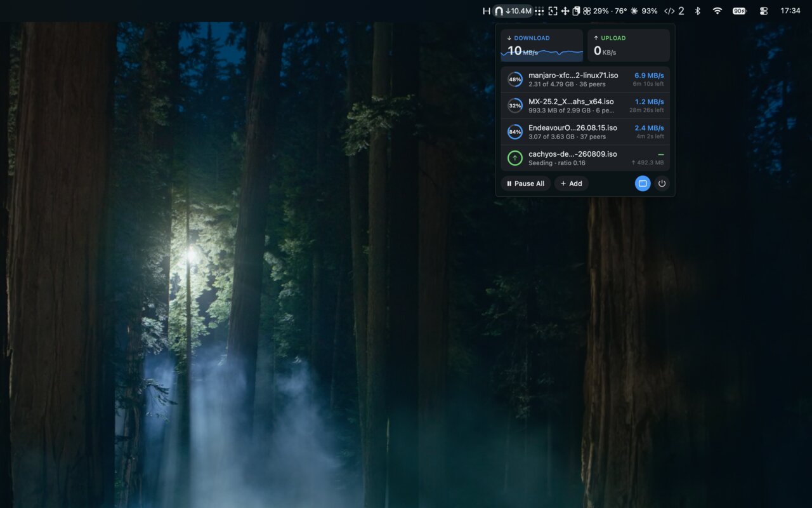Click the four-way arrows menu bar icon
This screenshot has height=508, width=812.
[565, 11]
